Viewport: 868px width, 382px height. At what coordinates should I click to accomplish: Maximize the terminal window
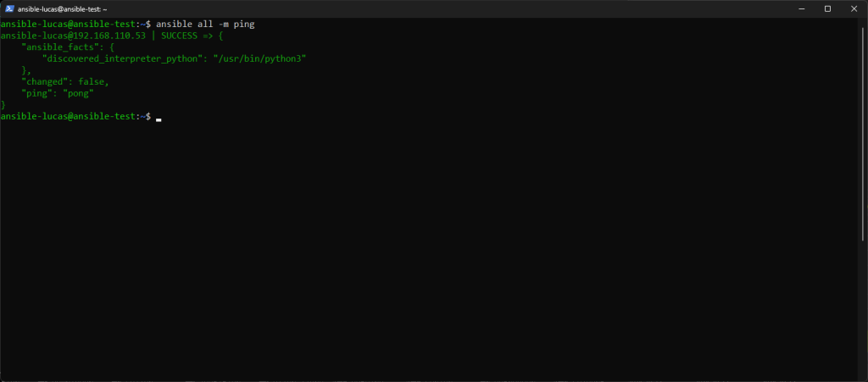point(827,8)
